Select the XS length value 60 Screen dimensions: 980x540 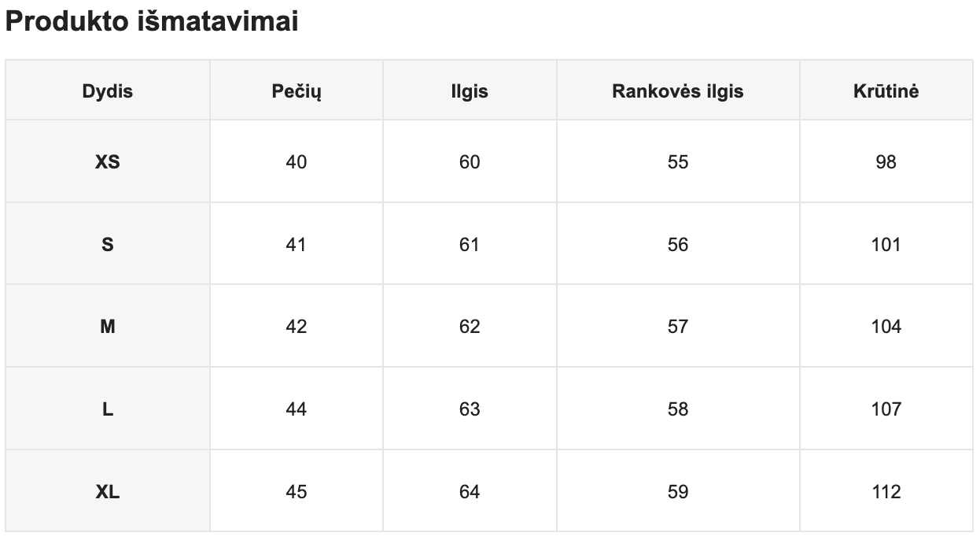point(470,162)
